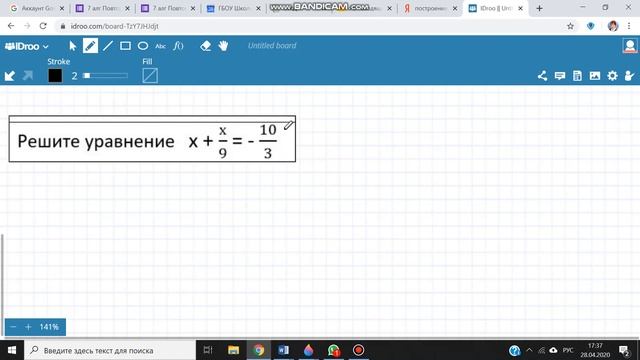Screen dimensions: 640x360
Task: Click the equation image on the board
Action: [152, 139]
